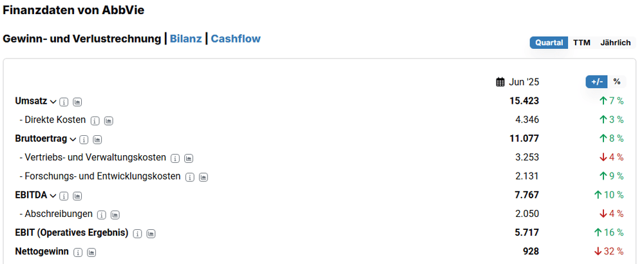Open the Bilanz tab
This screenshot has height=264, width=644.
pyautogui.click(x=185, y=39)
